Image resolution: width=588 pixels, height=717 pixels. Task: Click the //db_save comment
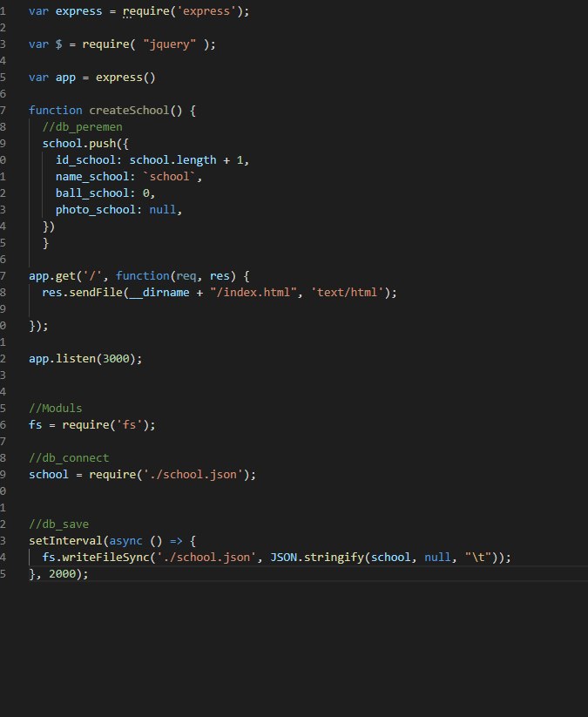pos(59,524)
